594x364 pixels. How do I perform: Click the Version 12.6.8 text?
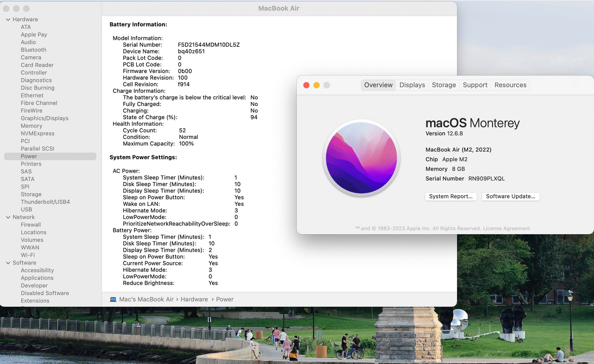coord(444,134)
